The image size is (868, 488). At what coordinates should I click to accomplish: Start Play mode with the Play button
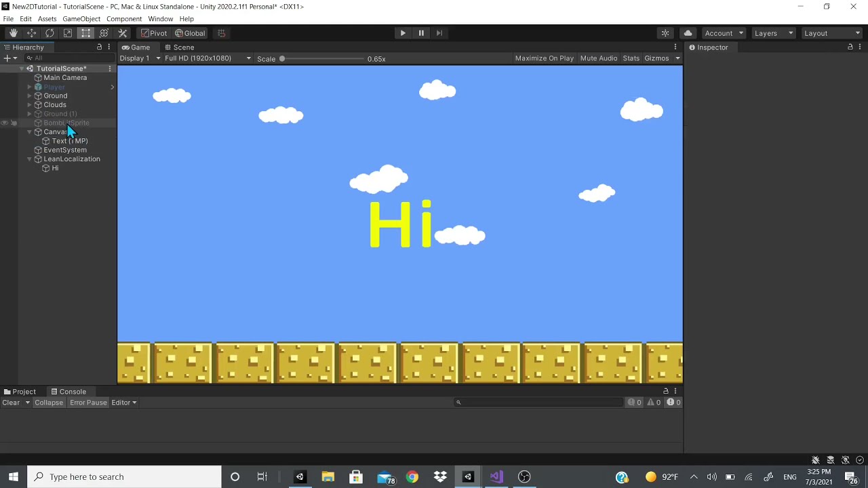pyautogui.click(x=403, y=33)
